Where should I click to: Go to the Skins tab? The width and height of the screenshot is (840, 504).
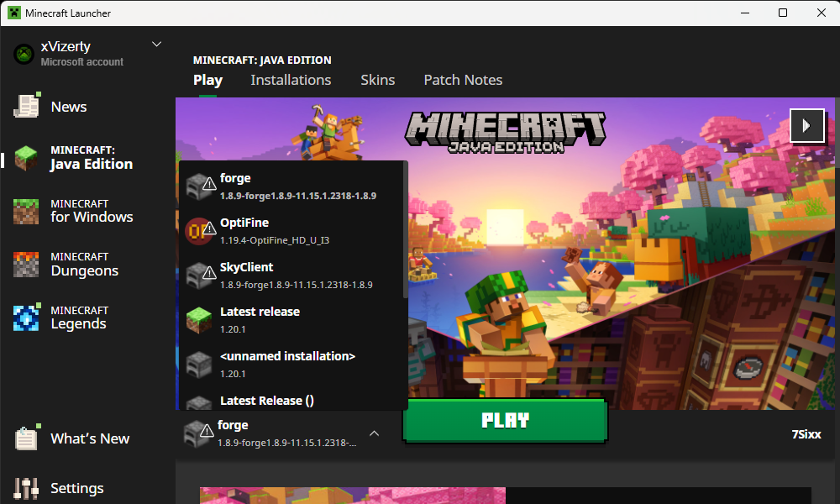[378, 80]
